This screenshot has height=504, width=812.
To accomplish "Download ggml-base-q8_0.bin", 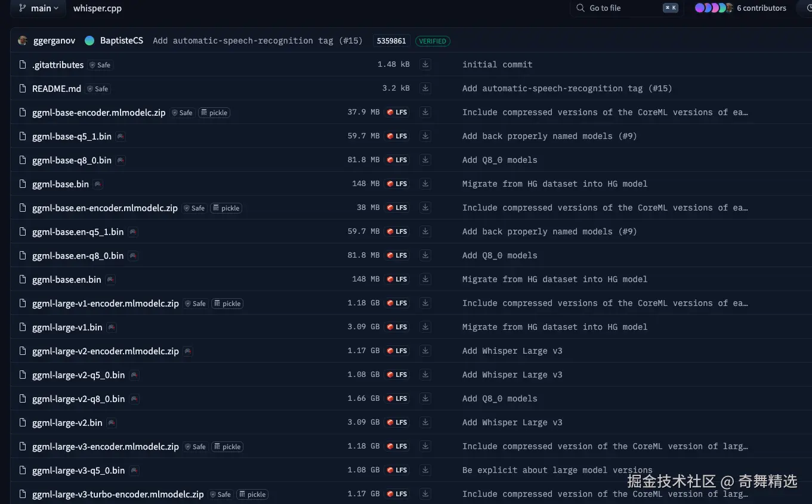I will (x=425, y=160).
